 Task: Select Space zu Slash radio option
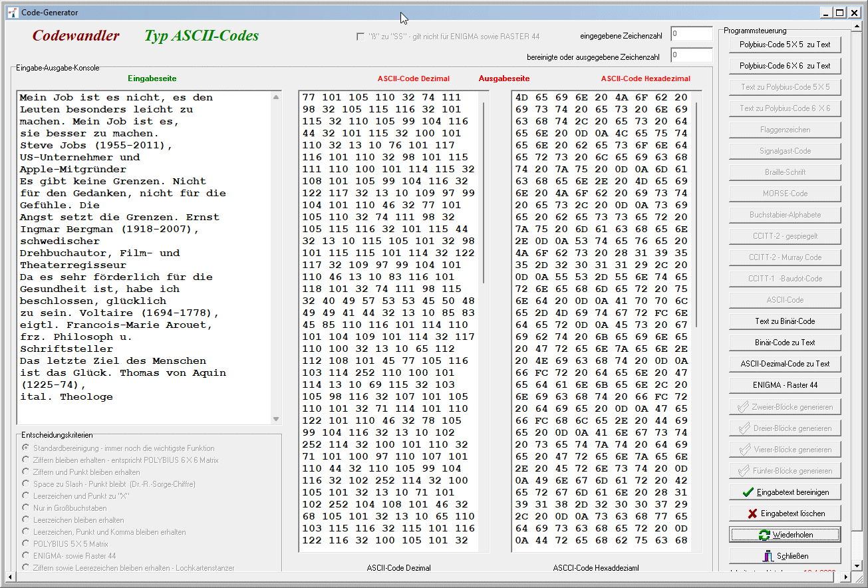click(26, 484)
